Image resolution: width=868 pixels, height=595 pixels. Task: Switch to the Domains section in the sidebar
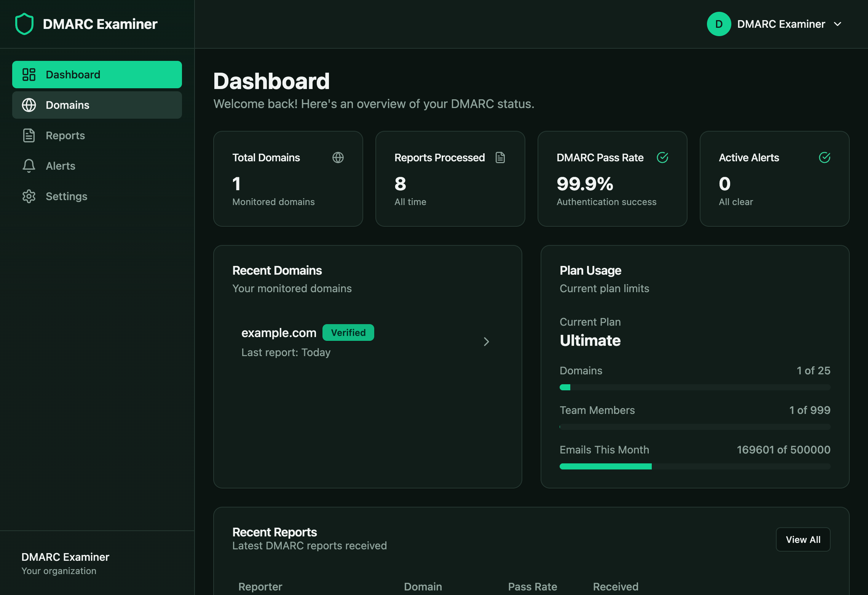(67, 105)
